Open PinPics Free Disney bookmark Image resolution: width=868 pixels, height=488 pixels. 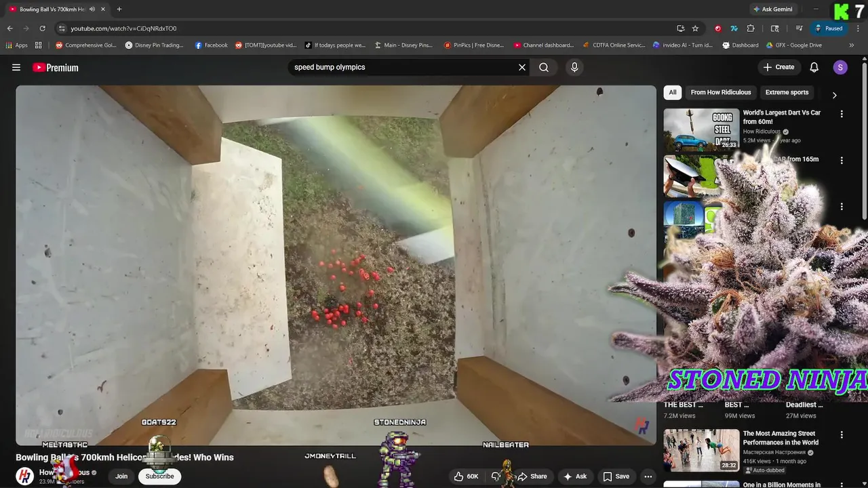click(474, 45)
